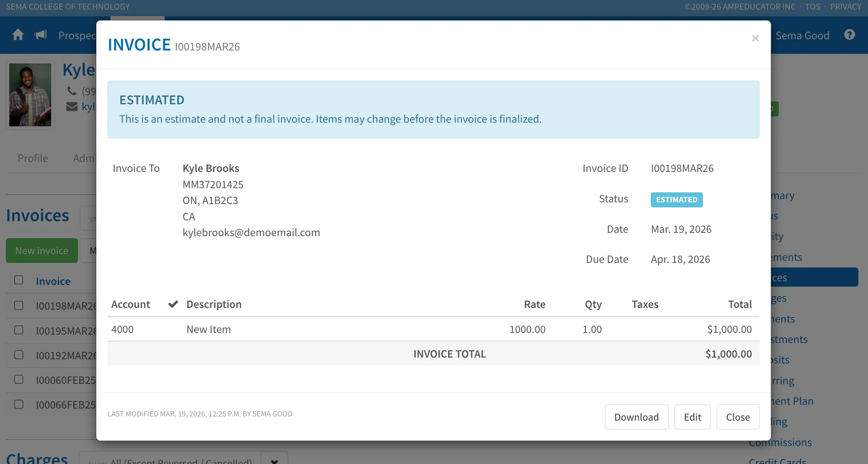Check the I00195MAR26 invoice row checkbox
The image size is (868, 464).
19,330
